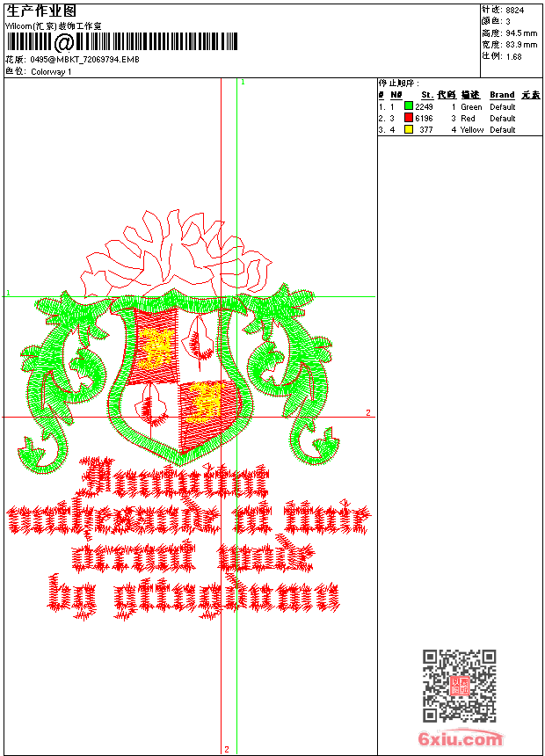The height and width of the screenshot is (756, 545).
Task: Click Default brand in the Yellow row
Action: [503, 130]
